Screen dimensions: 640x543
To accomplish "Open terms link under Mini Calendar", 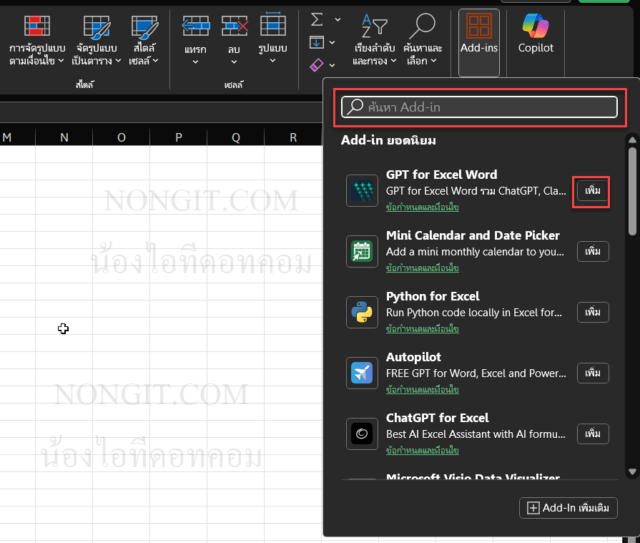I will pos(422,268).
